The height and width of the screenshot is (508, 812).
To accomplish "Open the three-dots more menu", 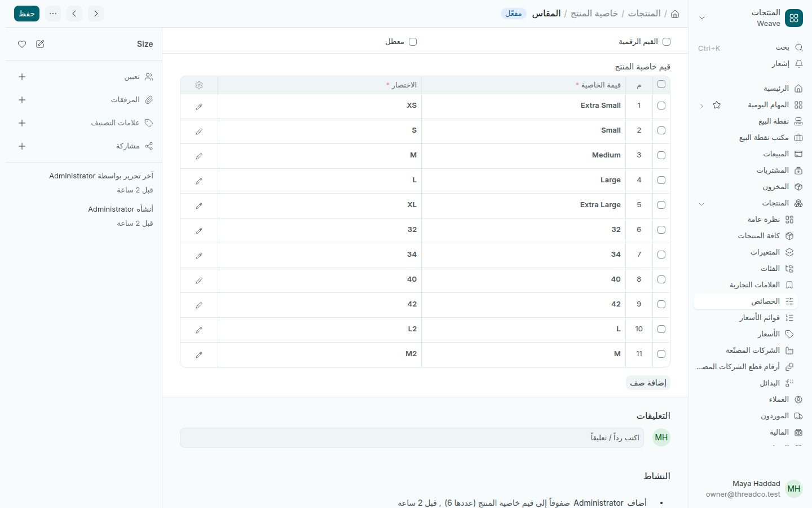I will 53,14.
